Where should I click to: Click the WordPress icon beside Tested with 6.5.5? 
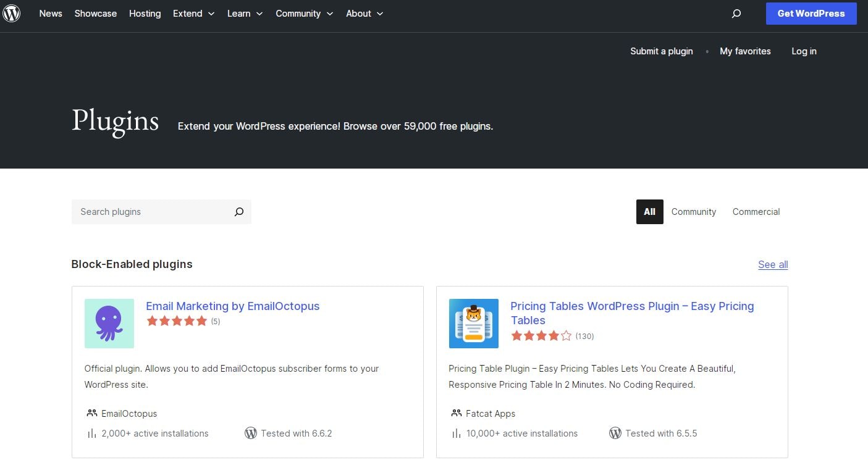(x=615, y=433)
